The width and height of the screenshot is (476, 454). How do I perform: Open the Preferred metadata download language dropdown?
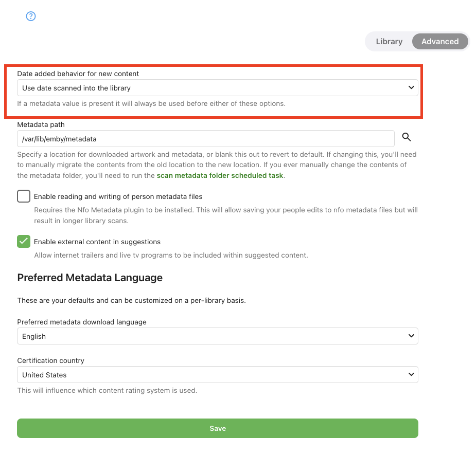217,336
